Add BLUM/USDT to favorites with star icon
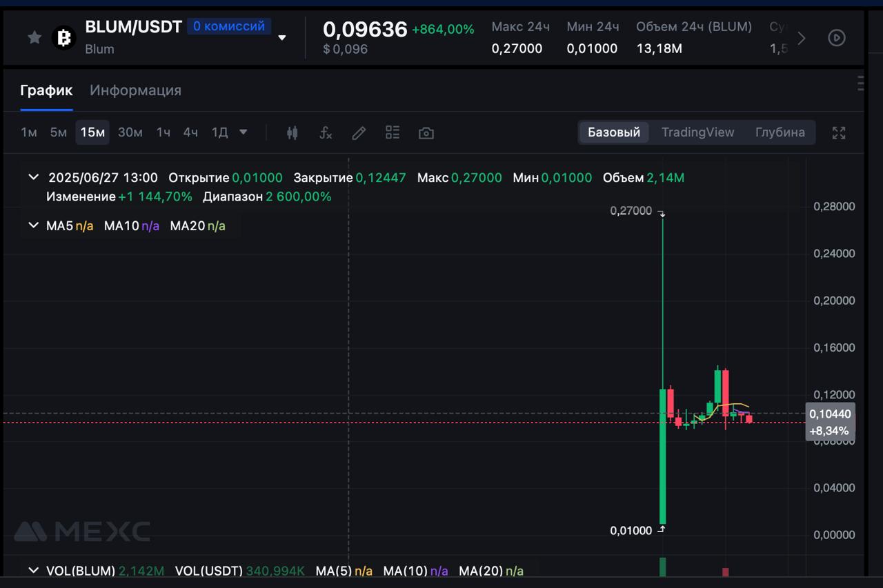 coord(34,37)
